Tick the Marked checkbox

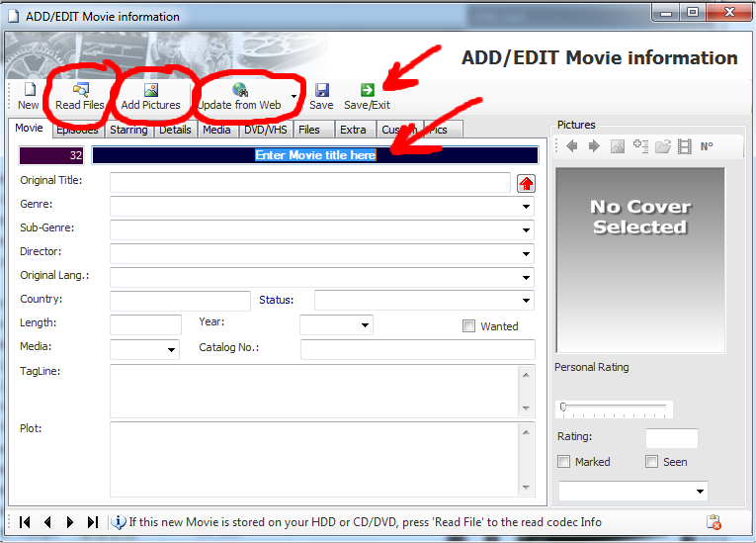[x=564, y=462]
